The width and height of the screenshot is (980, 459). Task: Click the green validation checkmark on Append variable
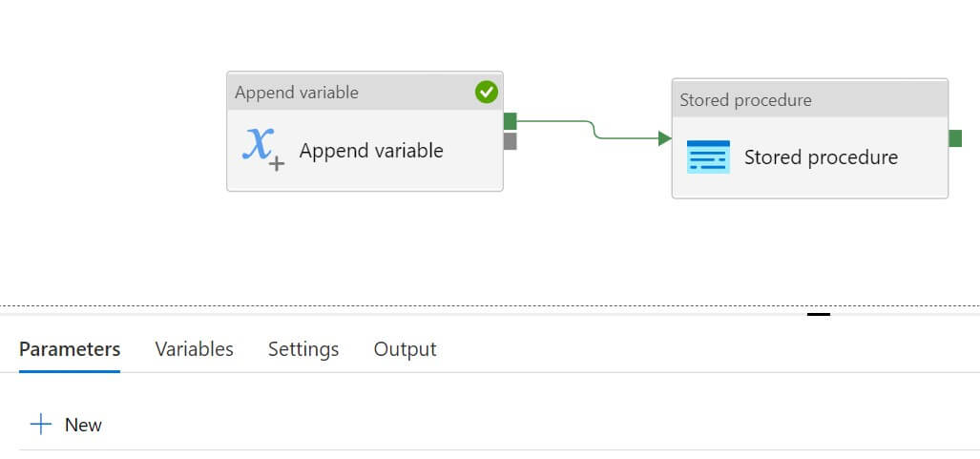pos(486,92)
